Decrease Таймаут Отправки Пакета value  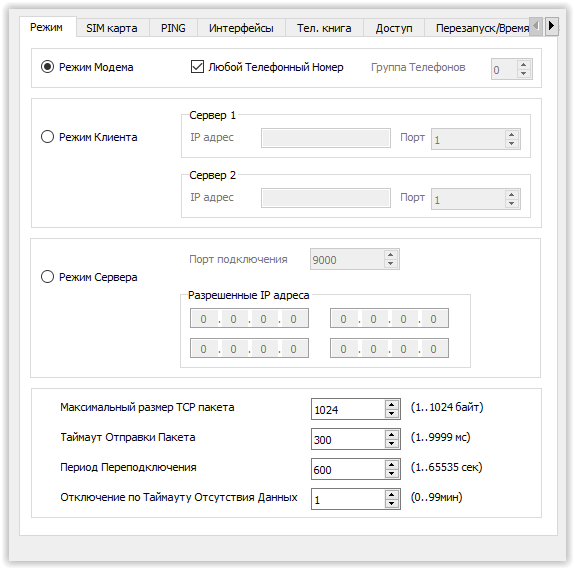[x=391, y=443]
